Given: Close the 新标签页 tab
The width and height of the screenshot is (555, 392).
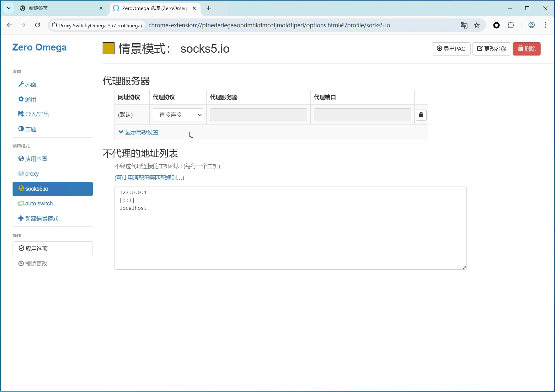Looking at the screenshot, I should (x=101, y=8).
